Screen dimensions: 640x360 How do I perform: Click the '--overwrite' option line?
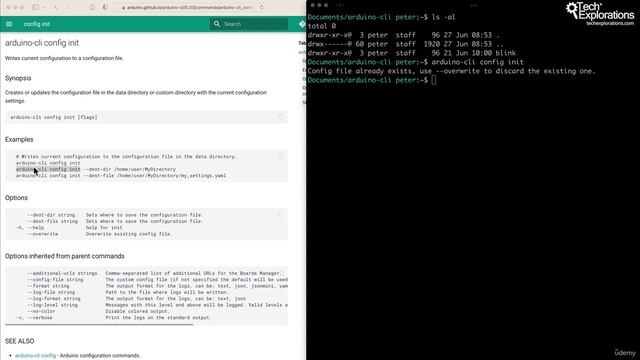tap(100, 234)
